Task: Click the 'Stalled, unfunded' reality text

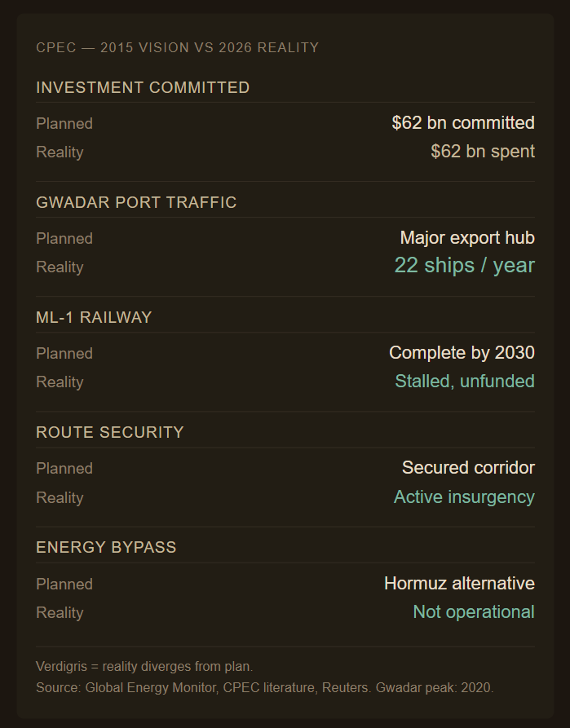Action: pos(465,382)
